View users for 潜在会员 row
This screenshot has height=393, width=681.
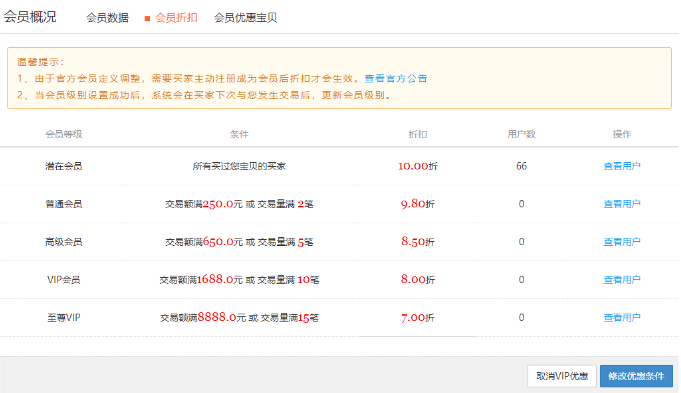[x=622, y=166]
